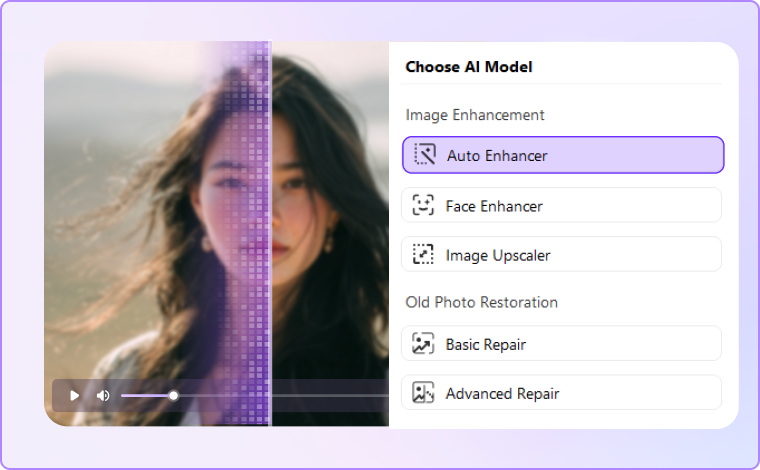Click the 'Choose AI Model' heading

click(469, 67)
